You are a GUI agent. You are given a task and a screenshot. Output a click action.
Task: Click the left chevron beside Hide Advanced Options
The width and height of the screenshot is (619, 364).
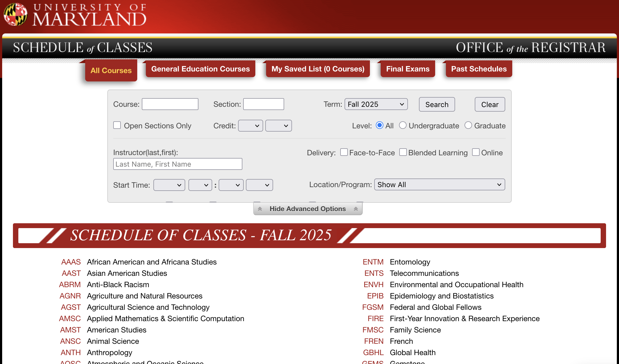260,209
